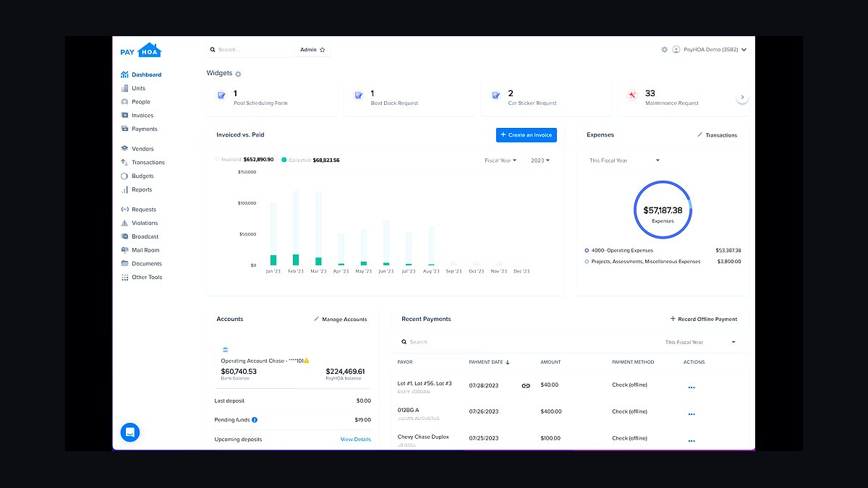Click the Car Sticker Request widget icon
The image size is (868, 488).
[495, 95]
